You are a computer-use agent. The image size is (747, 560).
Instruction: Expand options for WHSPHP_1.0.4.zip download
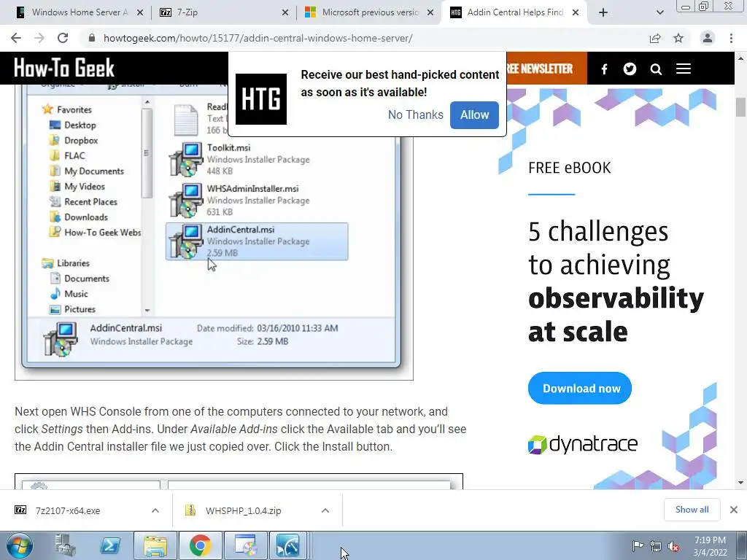pyautogui.click(x=325, y=510)
